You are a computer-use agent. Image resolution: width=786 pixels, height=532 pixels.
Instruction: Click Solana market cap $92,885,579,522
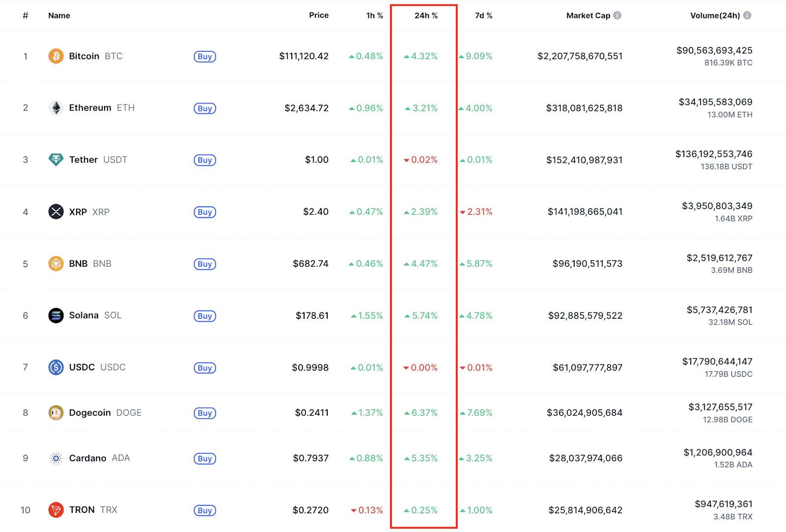coord(585,315)
